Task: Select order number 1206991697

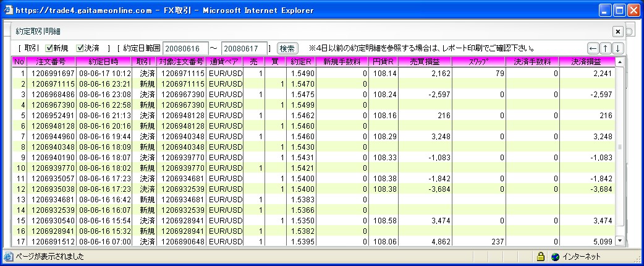Action: 53,74
